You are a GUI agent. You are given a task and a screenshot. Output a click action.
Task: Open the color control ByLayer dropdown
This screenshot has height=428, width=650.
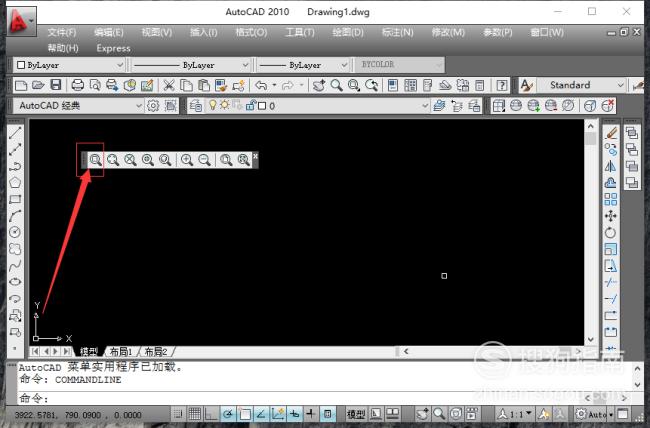69,65
